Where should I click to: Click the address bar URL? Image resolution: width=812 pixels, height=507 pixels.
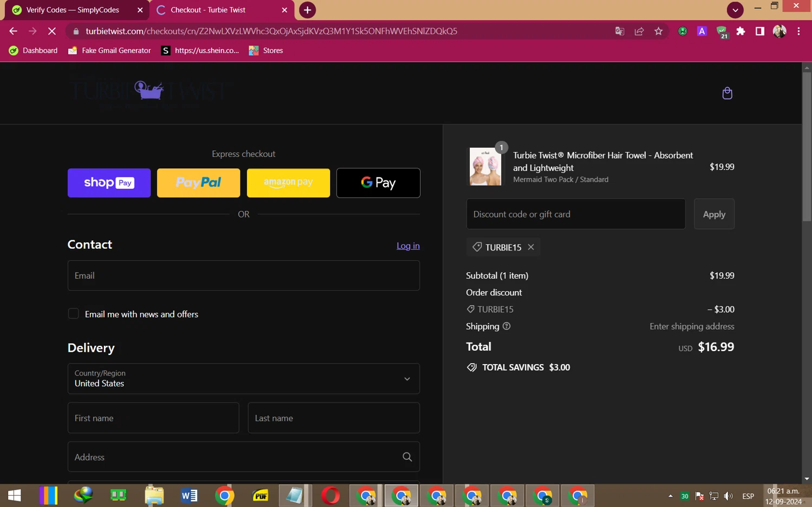[x=271, y=31]
